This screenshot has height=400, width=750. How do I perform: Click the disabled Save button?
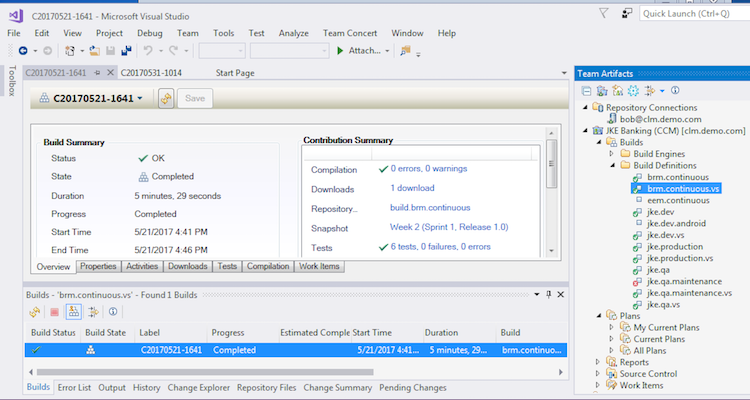coord(195,98)
